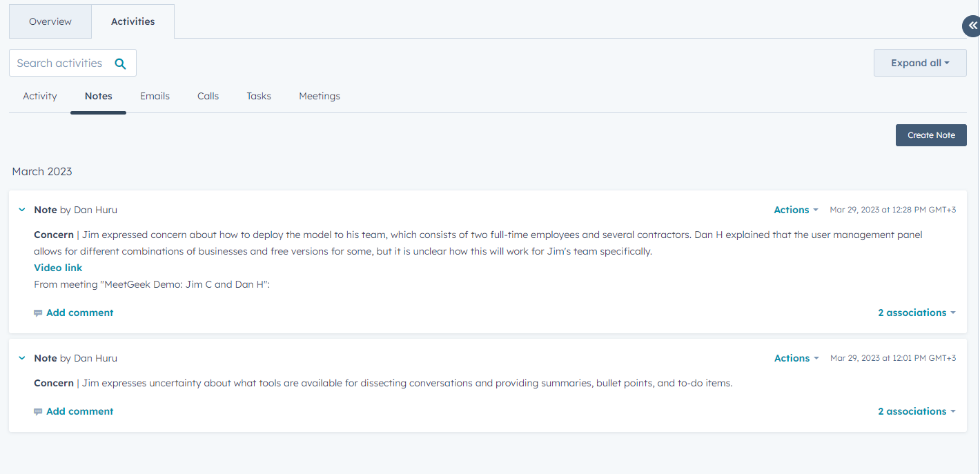Switch to the Overview tab
Screen dimensions: 980x474
pos(50,21)
